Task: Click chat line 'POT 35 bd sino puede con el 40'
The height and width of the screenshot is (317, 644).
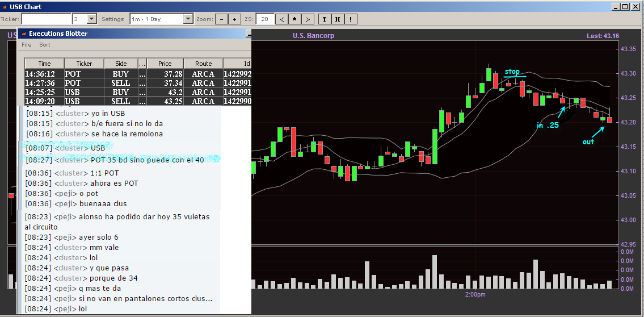Action: click(x=147, y=160)
